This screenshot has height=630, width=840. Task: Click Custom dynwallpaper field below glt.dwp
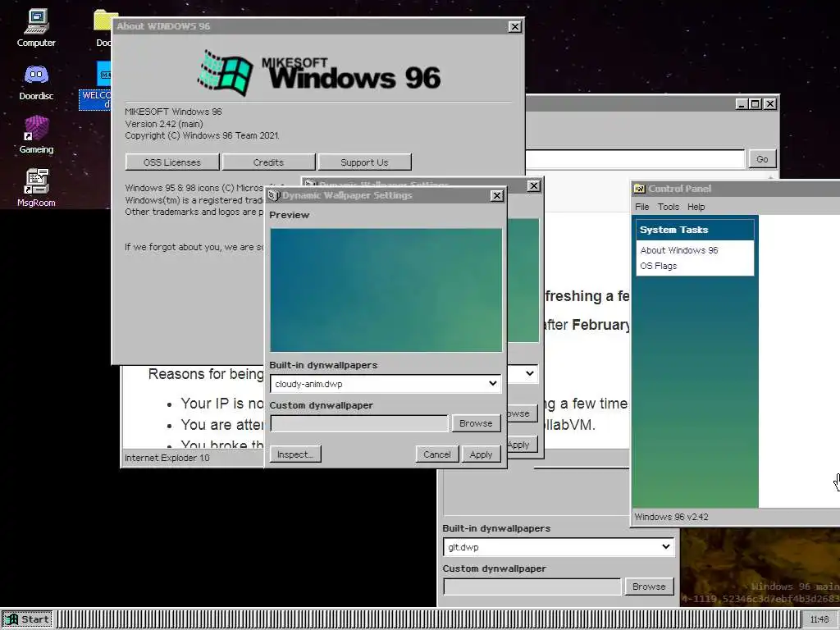click(x=532, y=587)
